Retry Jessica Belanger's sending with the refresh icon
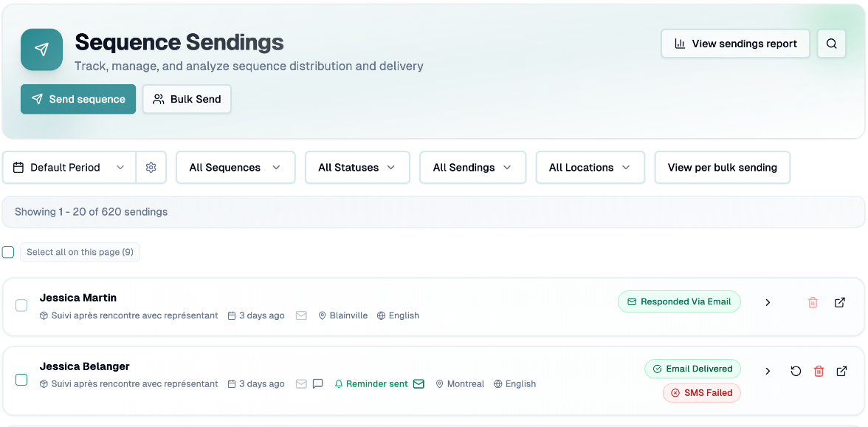The image size is (868, 427). coord(796,371)
